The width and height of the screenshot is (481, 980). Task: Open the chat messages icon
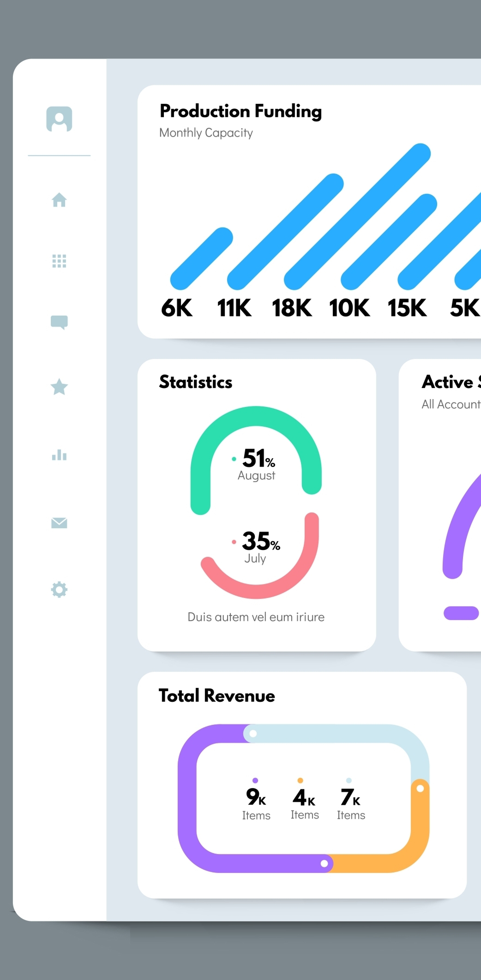tap(59, 322)
